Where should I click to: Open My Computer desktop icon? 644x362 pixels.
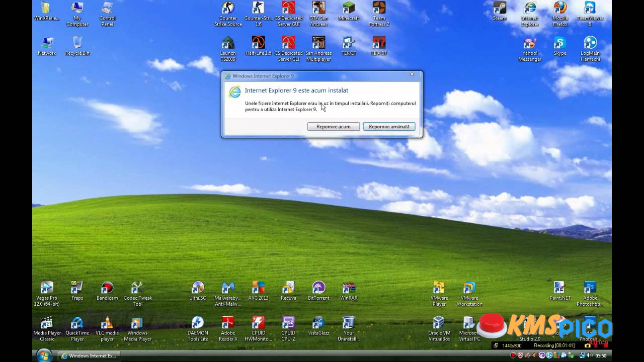point(77,15)
